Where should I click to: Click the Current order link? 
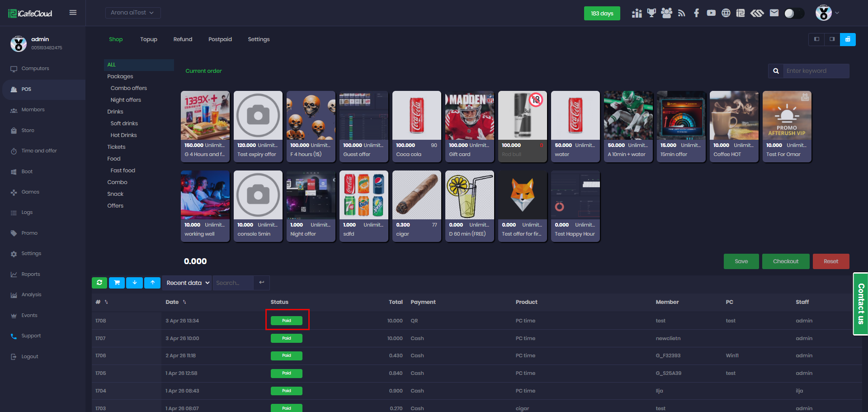pyautogui.click(x=203, y=71)
